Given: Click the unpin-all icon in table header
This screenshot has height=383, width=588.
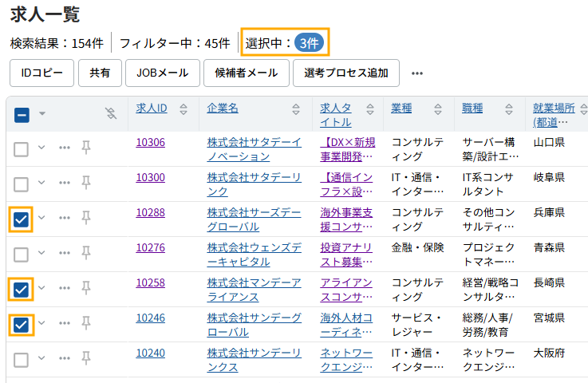Looking at the screenshot, I should tap(112, 114).
